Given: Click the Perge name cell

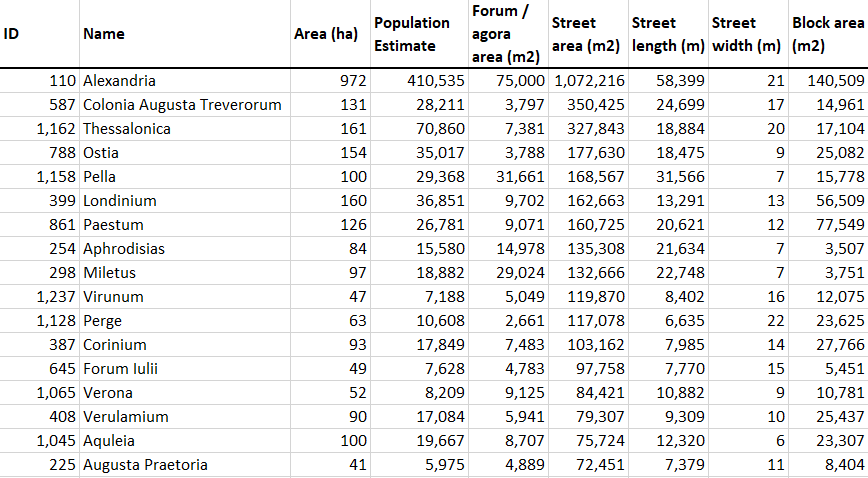Looking at the screenshot, I should tap(185, 321).
